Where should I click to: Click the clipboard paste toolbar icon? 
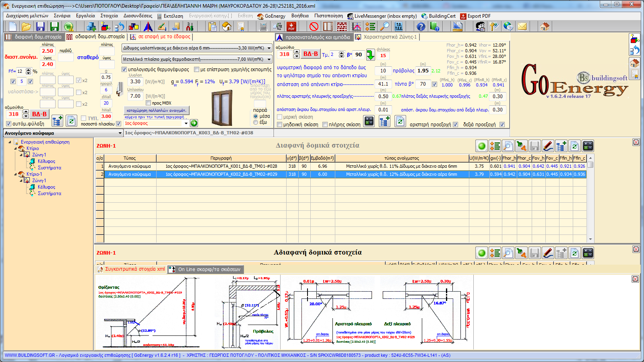click(x=213, y=27)
